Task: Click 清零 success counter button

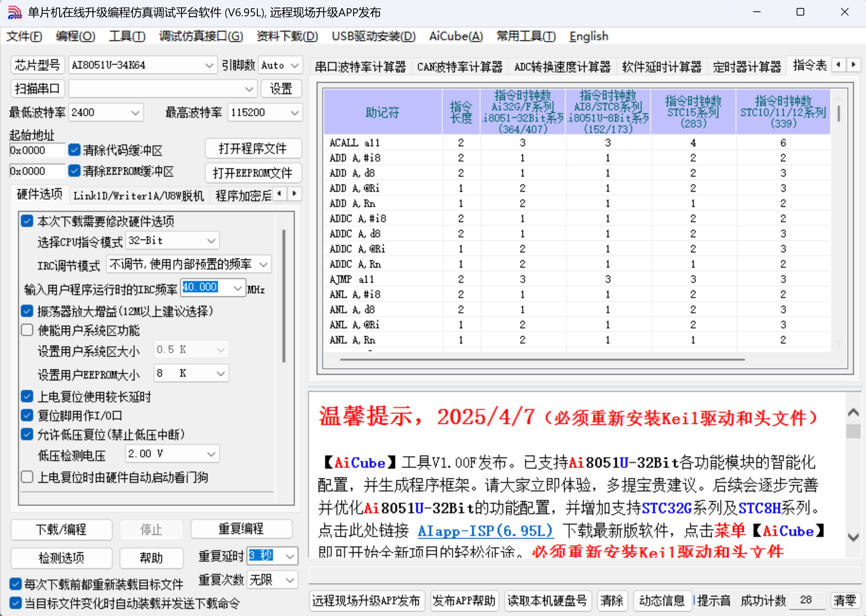Action: pyautogui.click(x=844, y=600)
